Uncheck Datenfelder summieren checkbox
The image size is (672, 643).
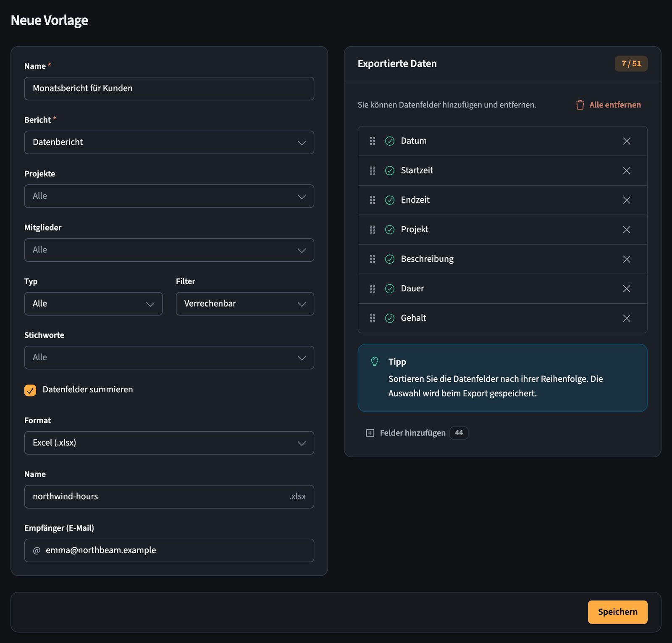[30, 390]
